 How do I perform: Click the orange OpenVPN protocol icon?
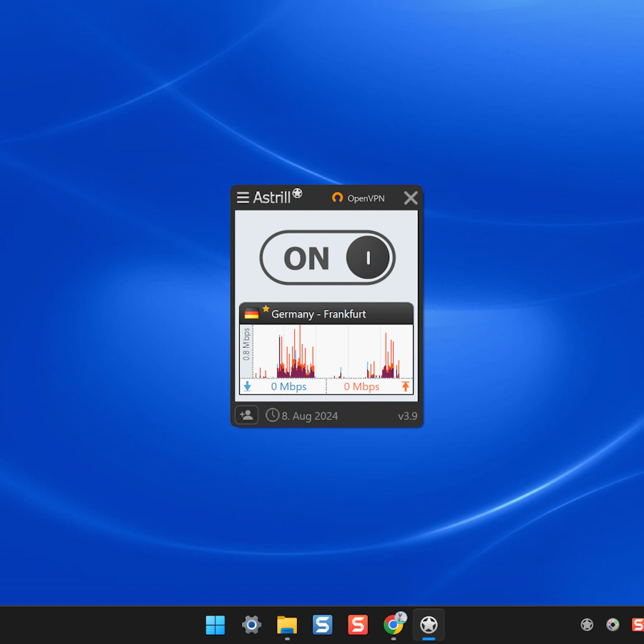(338, 197)
